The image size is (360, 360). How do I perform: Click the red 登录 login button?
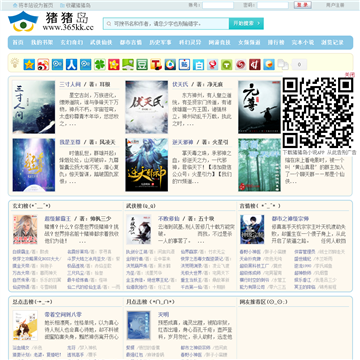click(x=303, y=5)
